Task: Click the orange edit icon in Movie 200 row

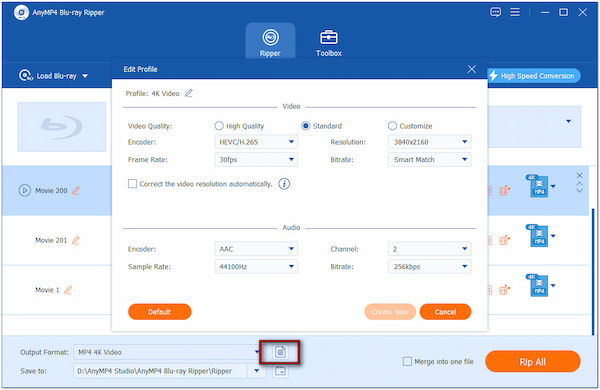Action: pyautogui.click(x=504, y=190)
